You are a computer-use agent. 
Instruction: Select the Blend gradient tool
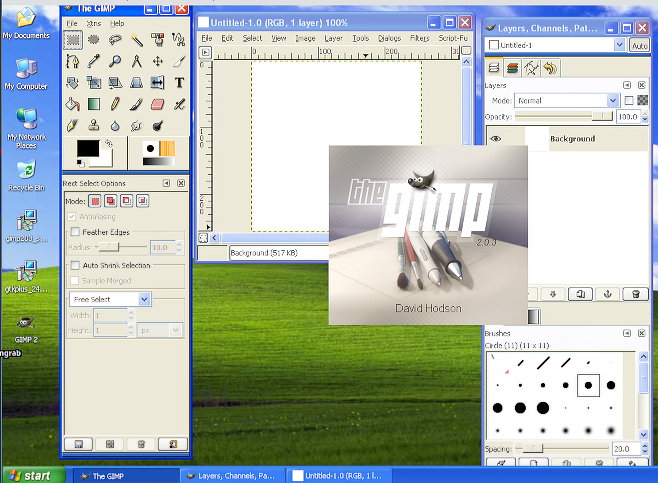[x=94, y=104]
